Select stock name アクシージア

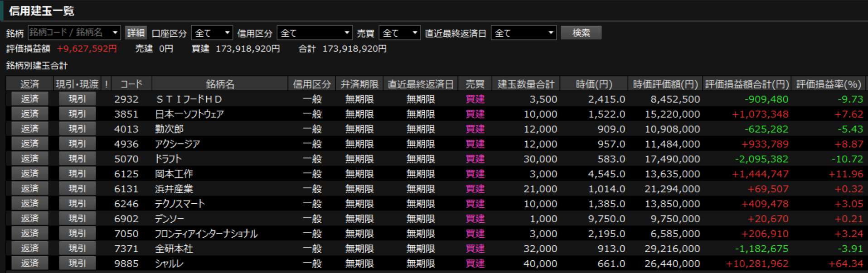pos(177,144)
